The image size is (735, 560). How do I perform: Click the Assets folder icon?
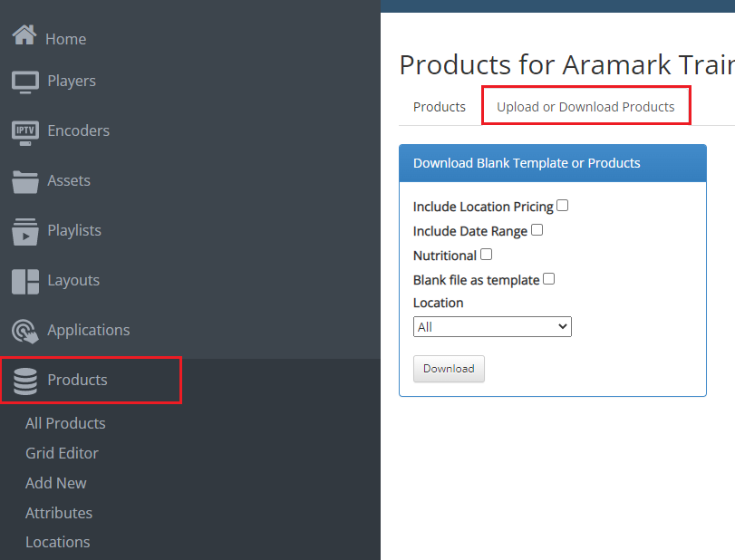coord(25,181)
